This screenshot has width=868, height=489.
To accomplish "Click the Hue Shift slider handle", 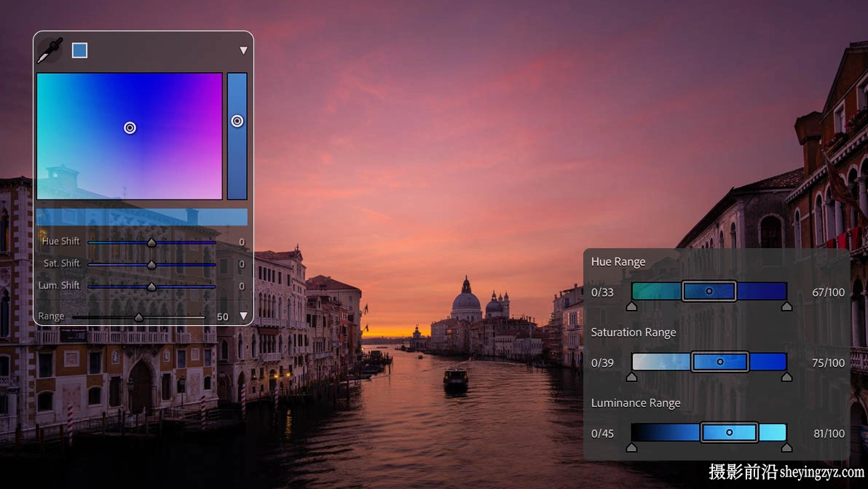I will [151, 242].
